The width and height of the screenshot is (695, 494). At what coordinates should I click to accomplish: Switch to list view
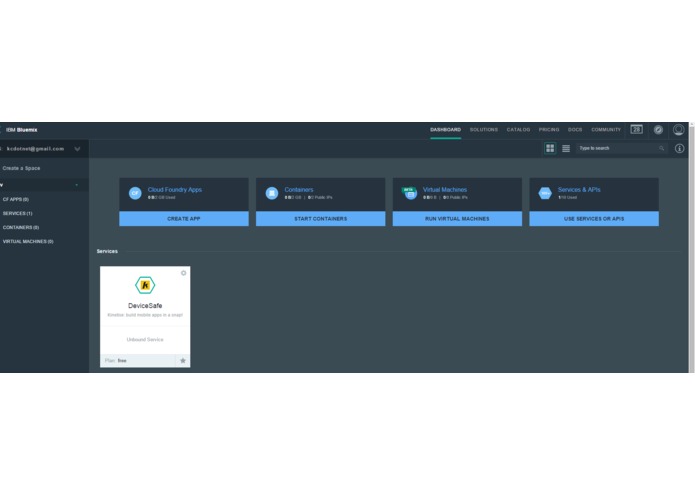pos(566,148)
